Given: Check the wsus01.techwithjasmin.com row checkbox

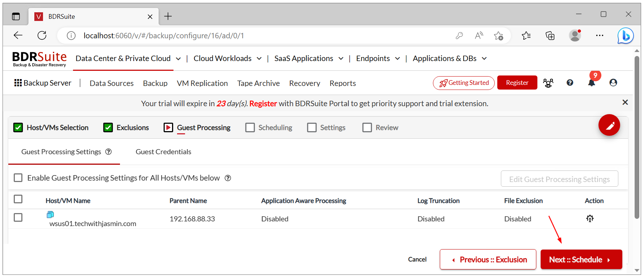Looking at the screenshot, I should [18, 217].
